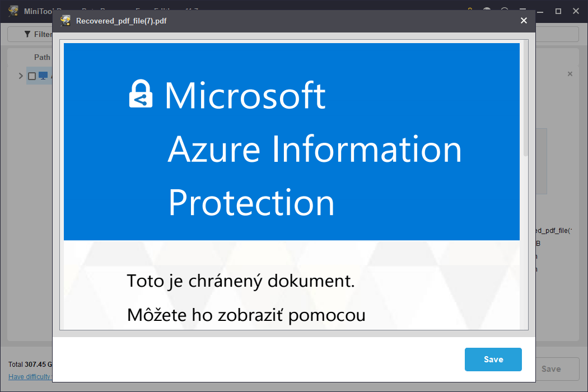Minimize the MiniTool main window

click(540, 11)
